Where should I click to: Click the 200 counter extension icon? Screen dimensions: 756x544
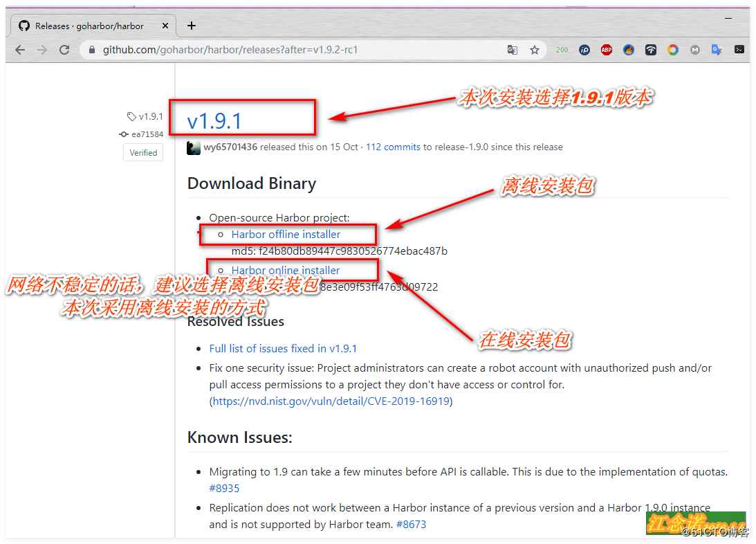pos(562,49)
